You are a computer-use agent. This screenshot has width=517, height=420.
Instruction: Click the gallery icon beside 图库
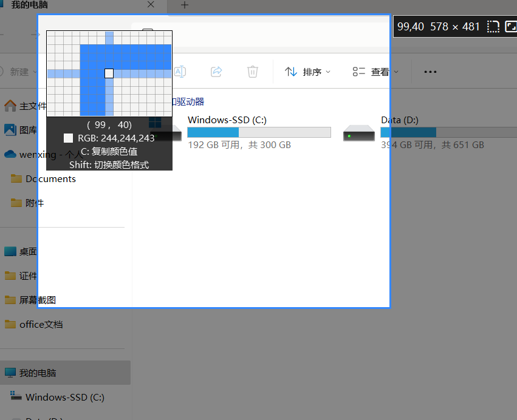point(10,130)
